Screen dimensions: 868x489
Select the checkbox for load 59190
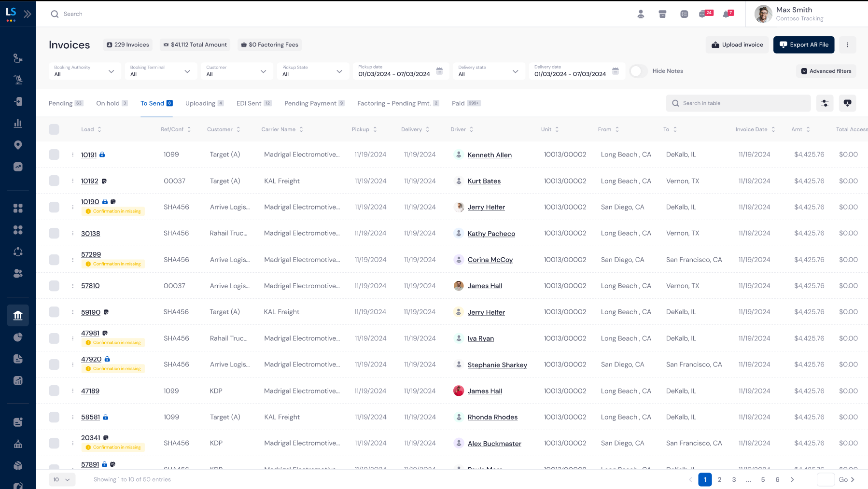pos(54,312)
